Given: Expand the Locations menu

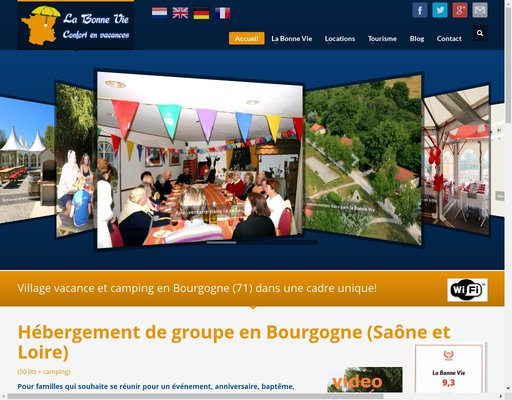Looking at the screenshot, I should click(x=340, y=39).
